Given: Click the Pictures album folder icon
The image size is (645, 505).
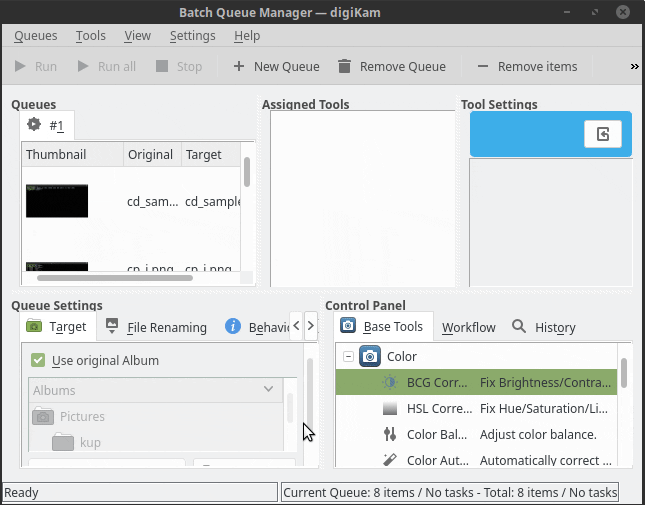Looking at the screenshot, I should coord(43,416).
